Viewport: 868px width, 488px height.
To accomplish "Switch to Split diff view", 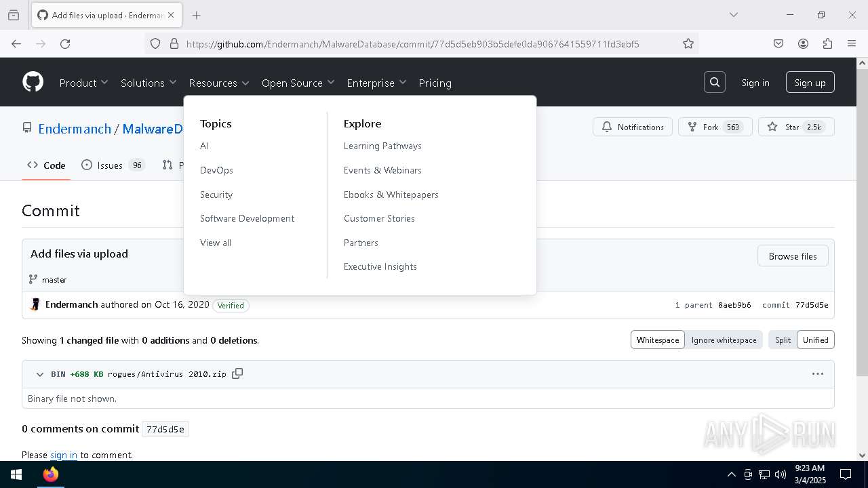I will [x=783, y=340].
